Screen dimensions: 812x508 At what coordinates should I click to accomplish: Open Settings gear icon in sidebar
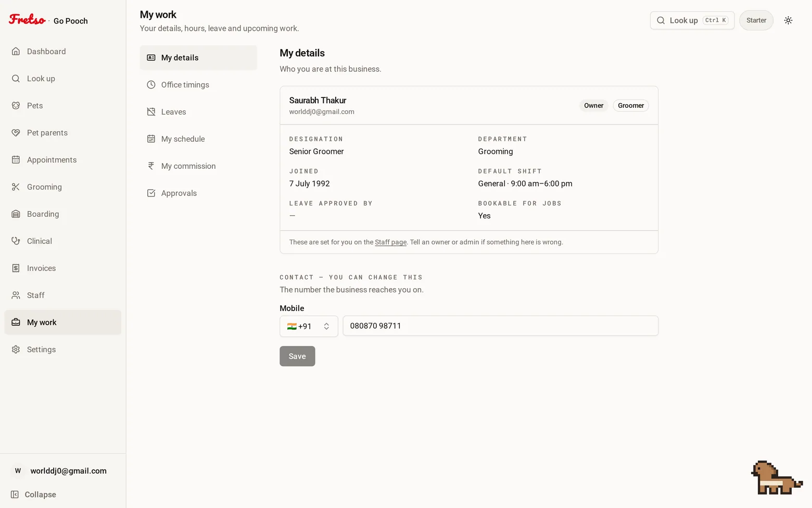tap(16, 349)
